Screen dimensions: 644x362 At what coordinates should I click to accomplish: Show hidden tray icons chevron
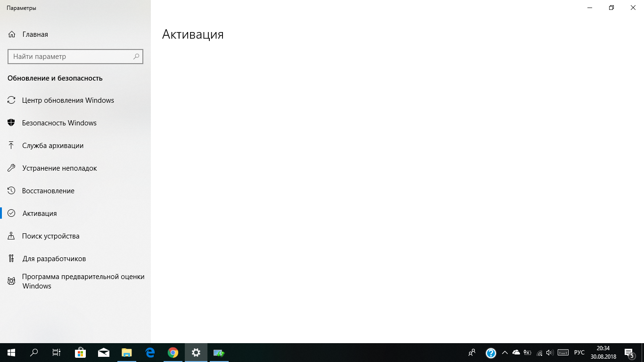tap(504, 353)
